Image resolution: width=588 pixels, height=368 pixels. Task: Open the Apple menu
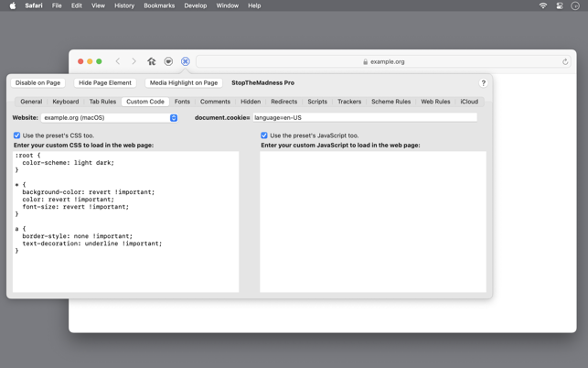pos(13,5)
